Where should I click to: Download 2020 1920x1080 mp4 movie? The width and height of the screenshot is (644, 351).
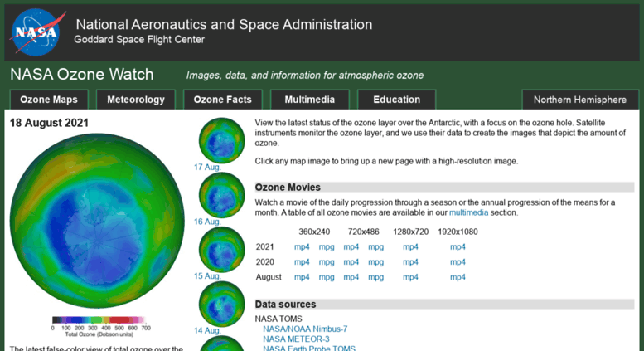click(458, 262)
